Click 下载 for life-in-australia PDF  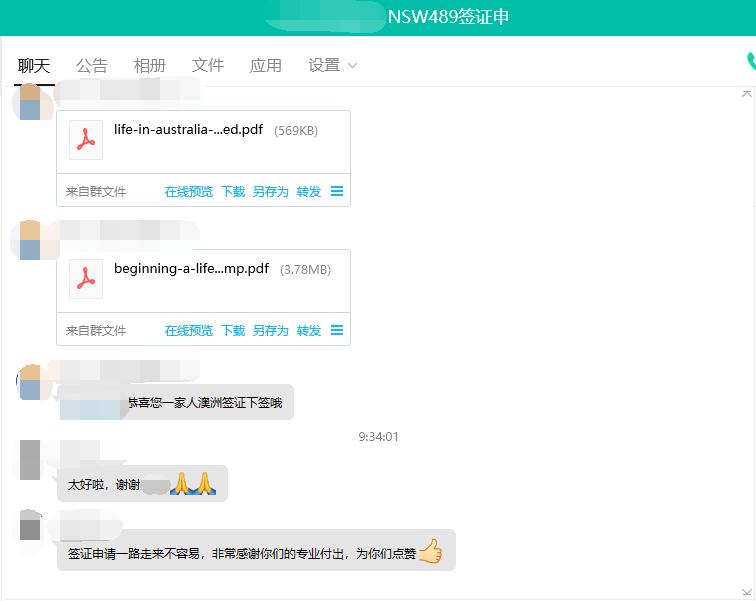pyautogui.click(x=232, y=191)
